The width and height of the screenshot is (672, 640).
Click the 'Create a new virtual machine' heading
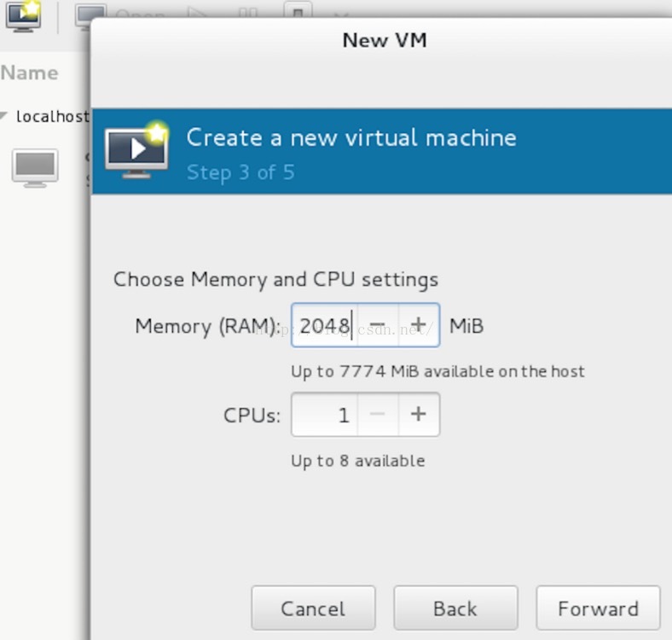[351, 137]
